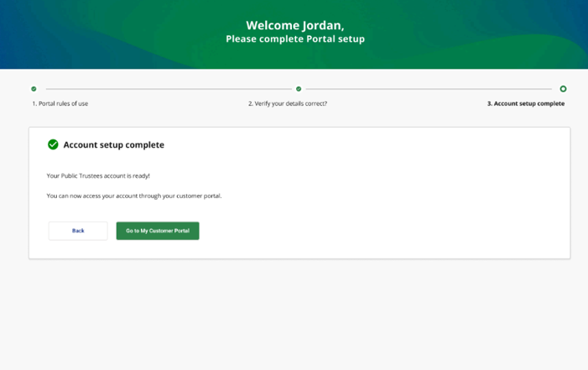Click the "Account setup complete" card heading
Screen dimensions: 588x370
pyautogui.click(x=113, y=145)
